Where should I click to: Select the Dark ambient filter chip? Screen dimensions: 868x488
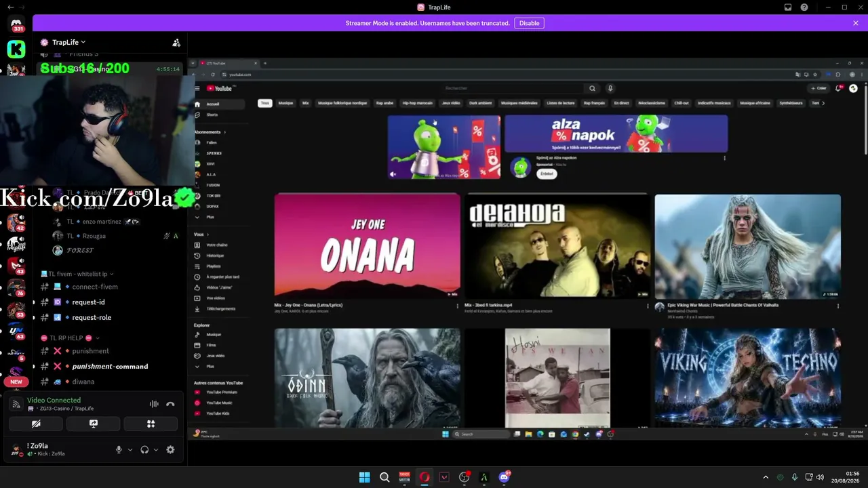point(480,103)
